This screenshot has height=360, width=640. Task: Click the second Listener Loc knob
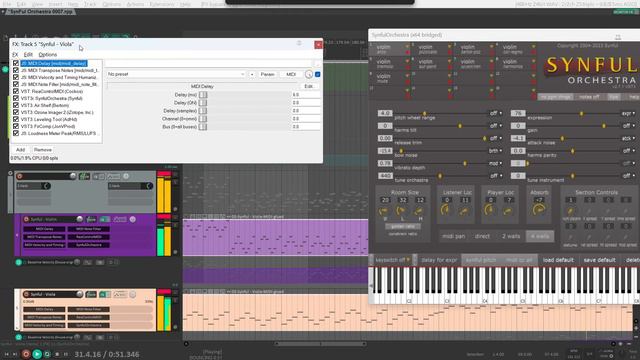[x=464, y=211]
